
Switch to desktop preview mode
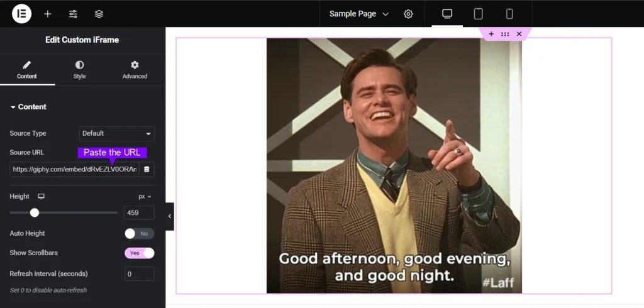tap(447, 14)
